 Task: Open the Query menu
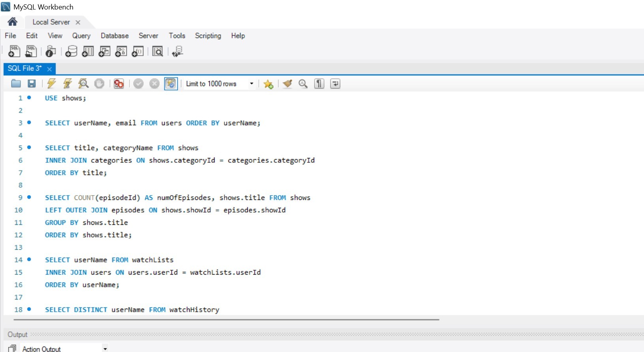(81, 36)
